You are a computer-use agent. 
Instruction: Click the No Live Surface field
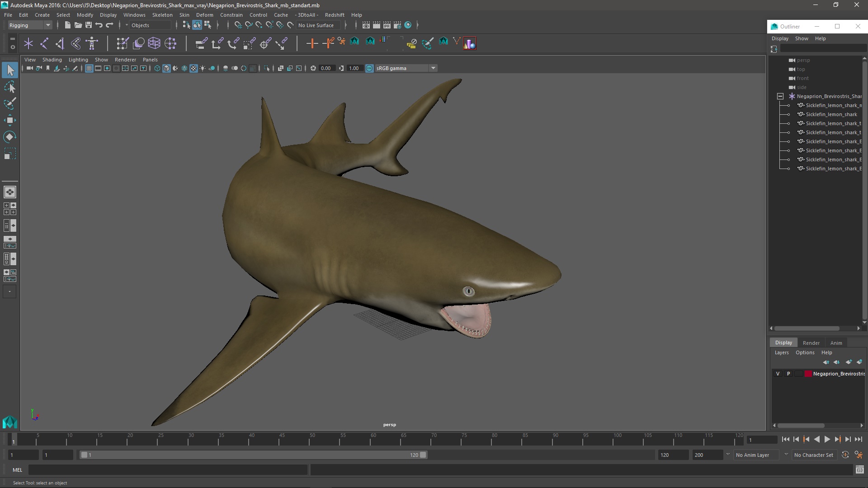pyautogui.click(x=319, y=25)
